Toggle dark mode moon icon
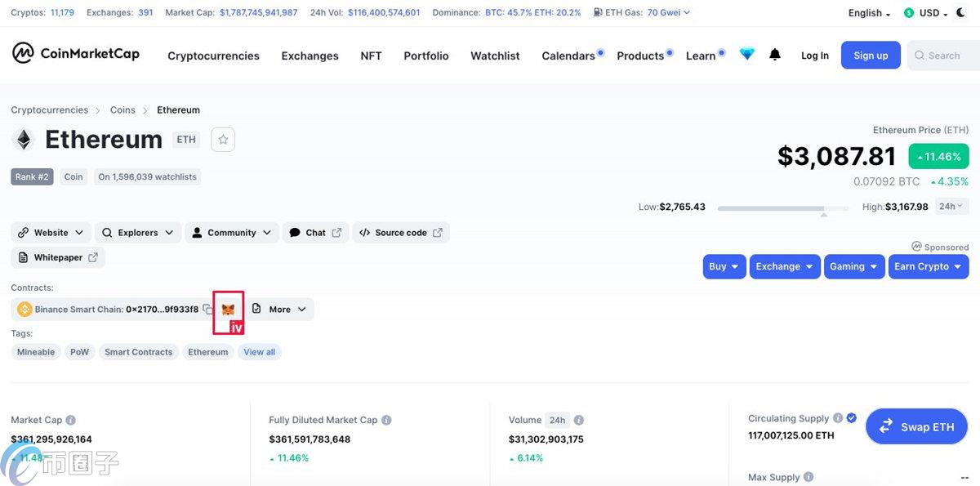Screen dimensions: 980x486 point(961,13)
